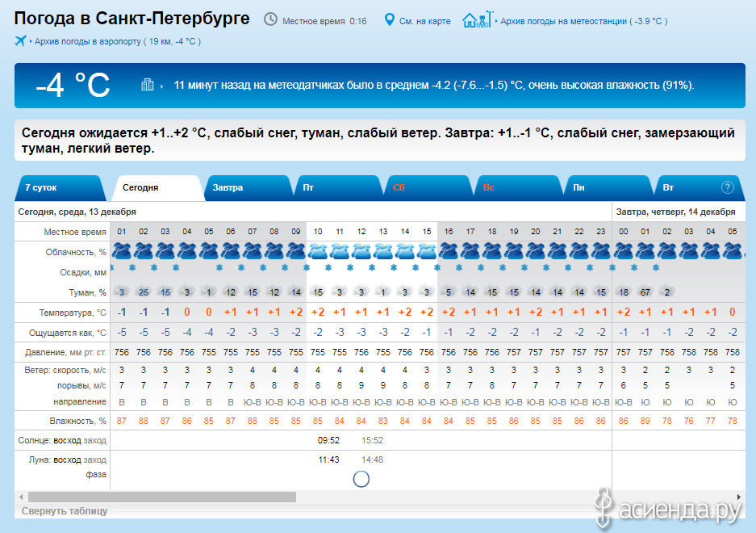Switch to the Пн tab

(608, 188)
